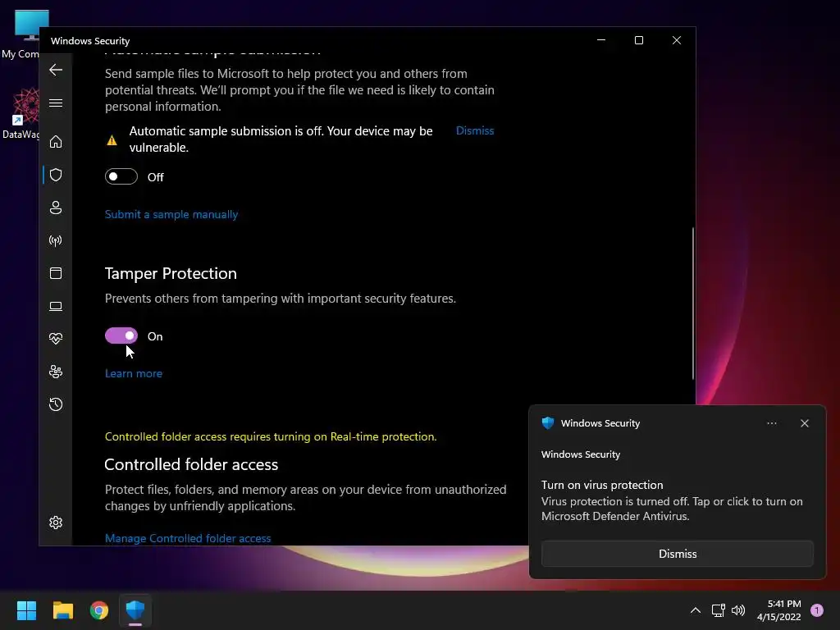Click the yellow warning triangle icon
Image resolution: width=840 pixels, height=630 pixels.
(112, 140)
